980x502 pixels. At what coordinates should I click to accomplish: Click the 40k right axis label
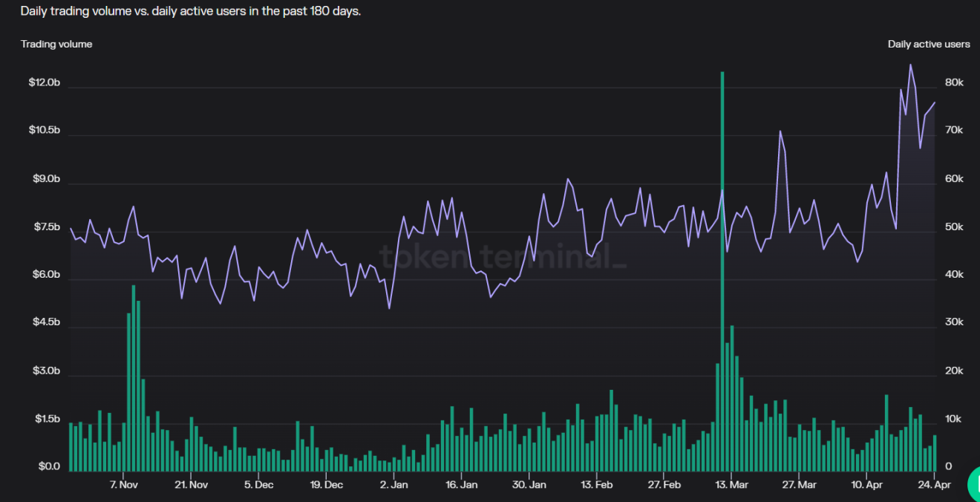pyautogui.click(x=953, y=275)
